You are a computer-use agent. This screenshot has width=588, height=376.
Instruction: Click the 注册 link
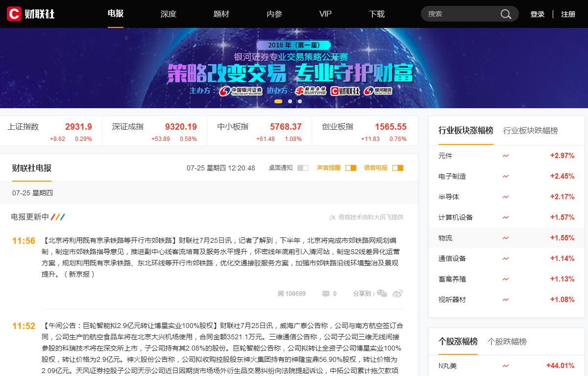click(x=568, y=14)
